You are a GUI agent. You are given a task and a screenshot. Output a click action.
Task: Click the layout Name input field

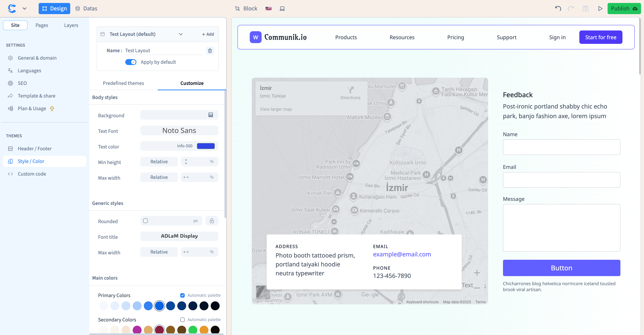pos(164,51)
